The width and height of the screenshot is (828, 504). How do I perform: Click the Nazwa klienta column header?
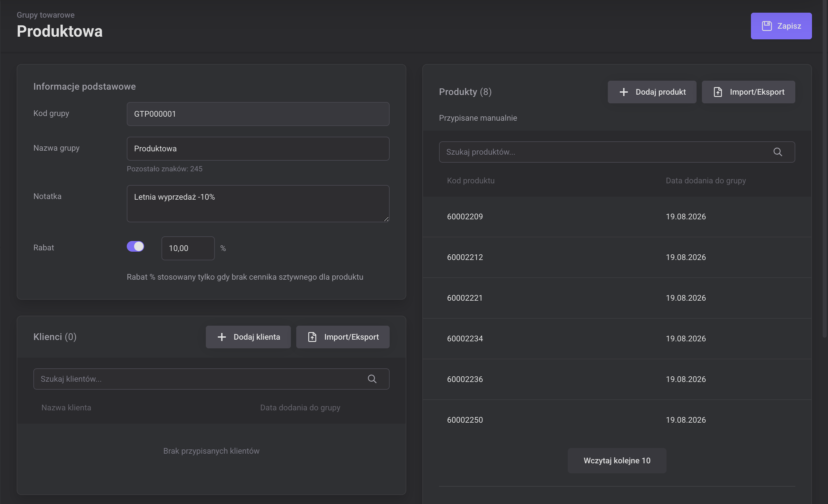point(66,407)
